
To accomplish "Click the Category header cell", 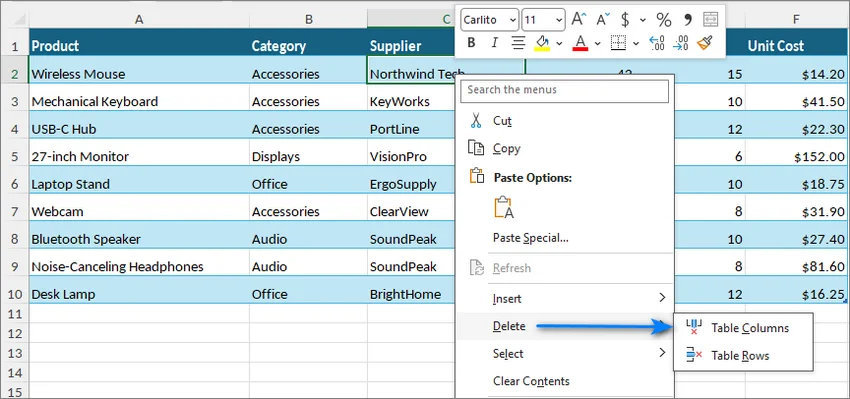I will point(308,46).
